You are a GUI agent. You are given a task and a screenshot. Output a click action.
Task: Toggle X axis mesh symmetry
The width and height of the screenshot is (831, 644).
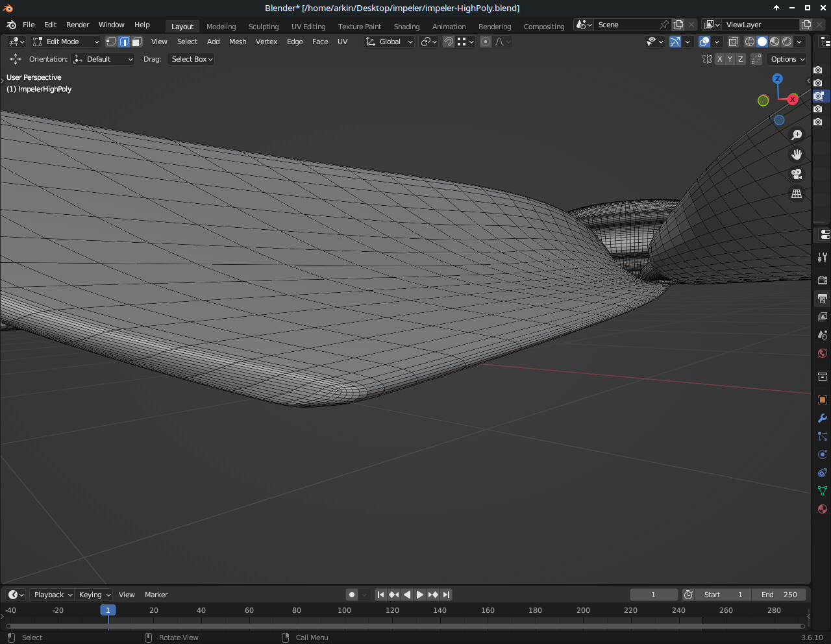(719, 59)
